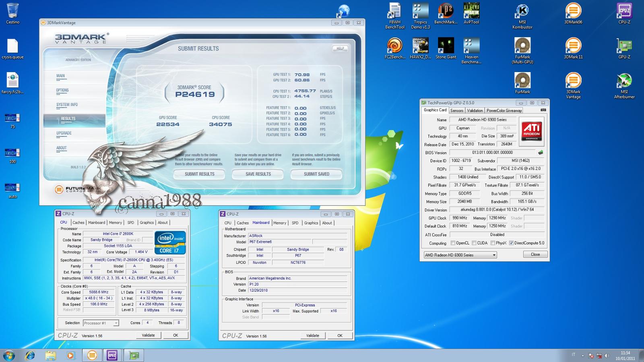Launch 3DMark Vantage desktop shortcut
The image size is (644, 362).
573,85
